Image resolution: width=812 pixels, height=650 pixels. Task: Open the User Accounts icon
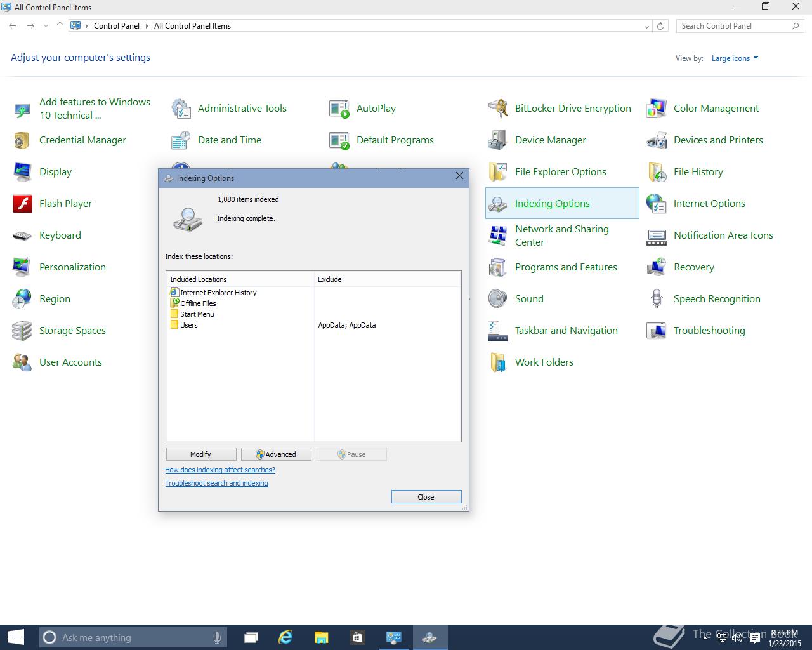pyautogui.click(x=22, y=362)
